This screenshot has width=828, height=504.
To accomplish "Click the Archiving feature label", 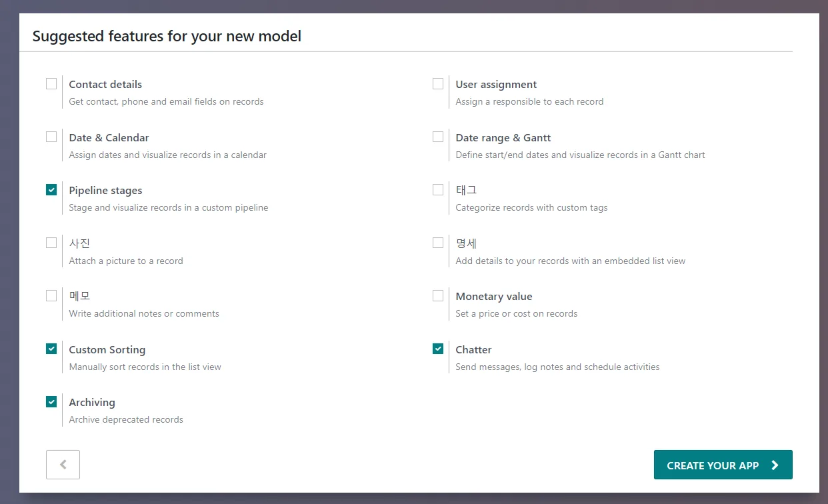I will tap(92, 403).
